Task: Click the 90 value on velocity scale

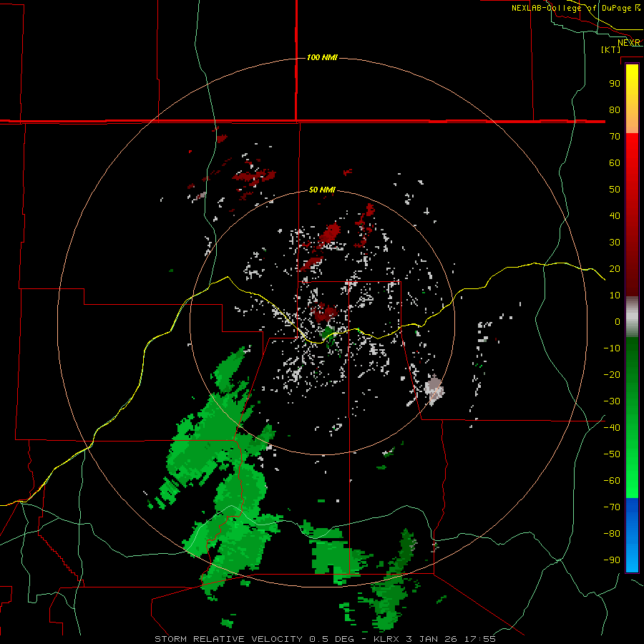Action: (x=615, y=84)
